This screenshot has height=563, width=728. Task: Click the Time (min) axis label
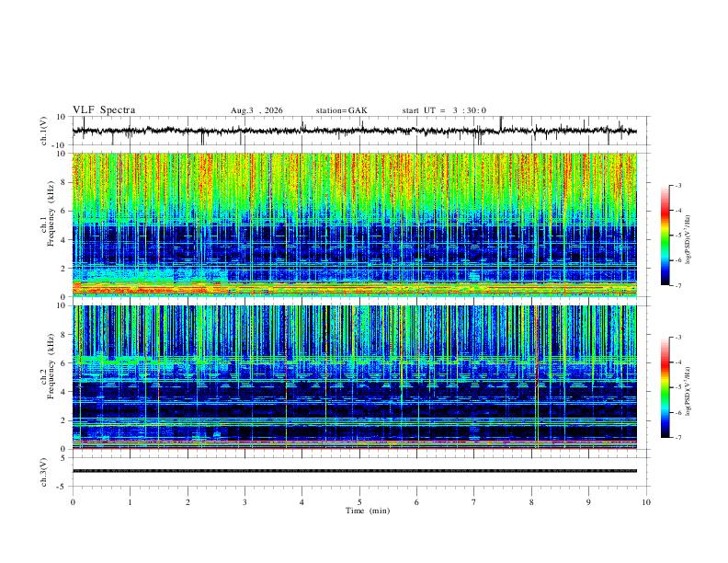[368, 511]
